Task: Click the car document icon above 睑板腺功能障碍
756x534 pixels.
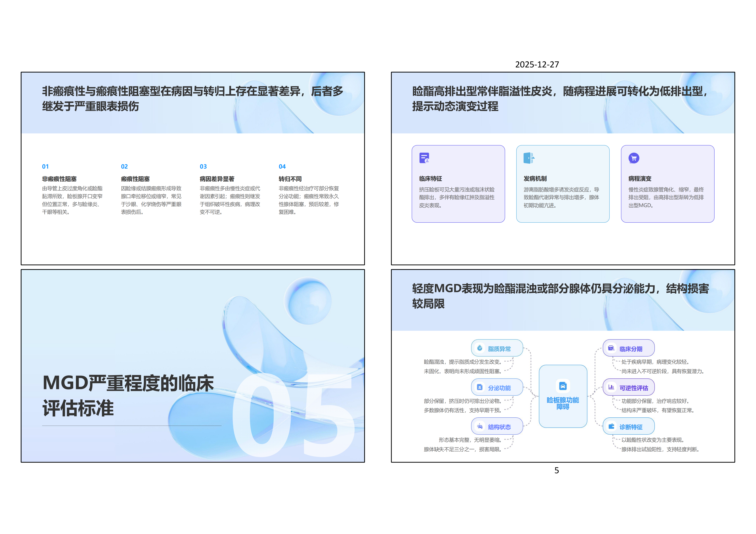Action: (x=563, y=386)
